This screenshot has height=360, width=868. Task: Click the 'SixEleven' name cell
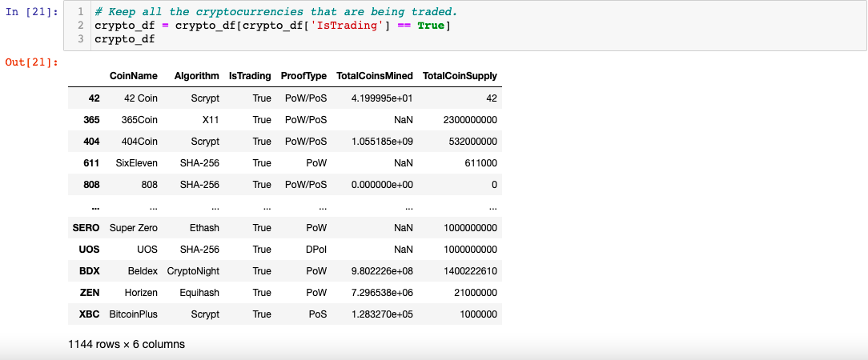[x=137, y=162]
